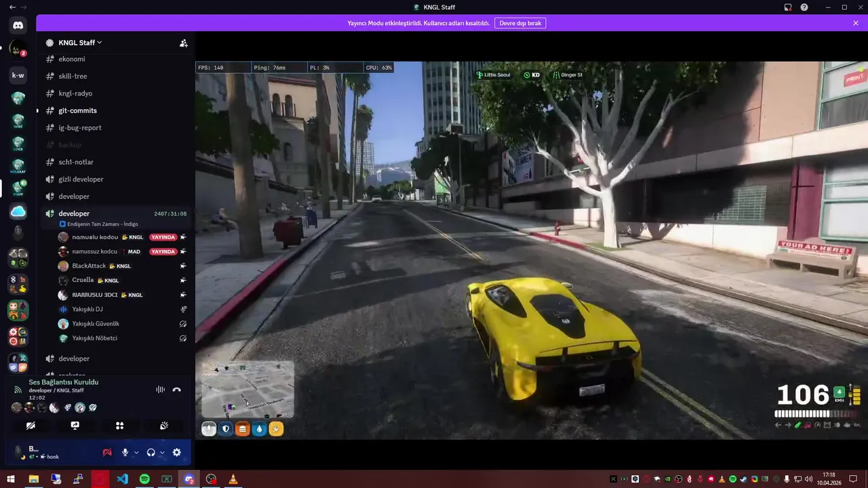The height and width of the screenshot is (488, 868).
Task: Select user namussuz kodcu in voice list
Action: pyautogui.click(x=95, y=251)
